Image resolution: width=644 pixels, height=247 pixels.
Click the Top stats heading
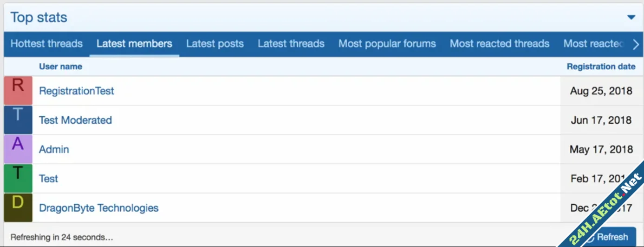(39, 18)
